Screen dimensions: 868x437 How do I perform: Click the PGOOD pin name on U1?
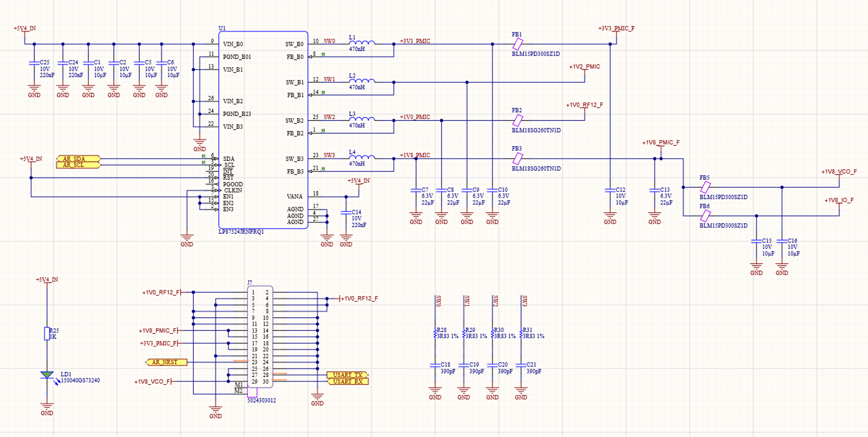pos(233,184)
